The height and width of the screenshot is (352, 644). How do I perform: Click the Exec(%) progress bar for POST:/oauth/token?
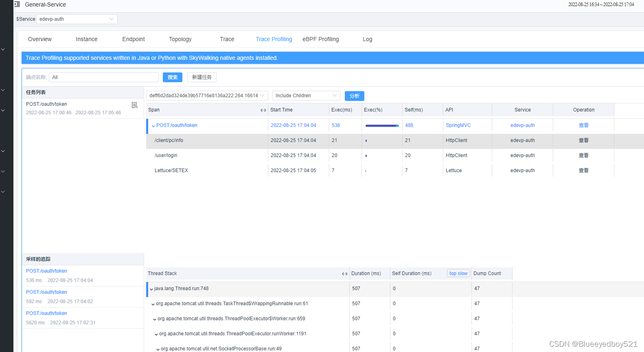382,126
